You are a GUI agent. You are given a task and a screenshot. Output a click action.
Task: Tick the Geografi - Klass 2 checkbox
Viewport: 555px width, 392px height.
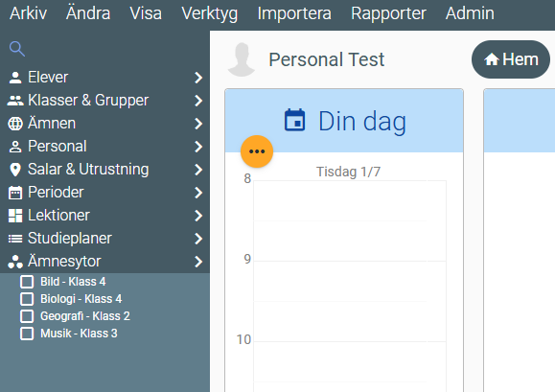click(27, 316)
